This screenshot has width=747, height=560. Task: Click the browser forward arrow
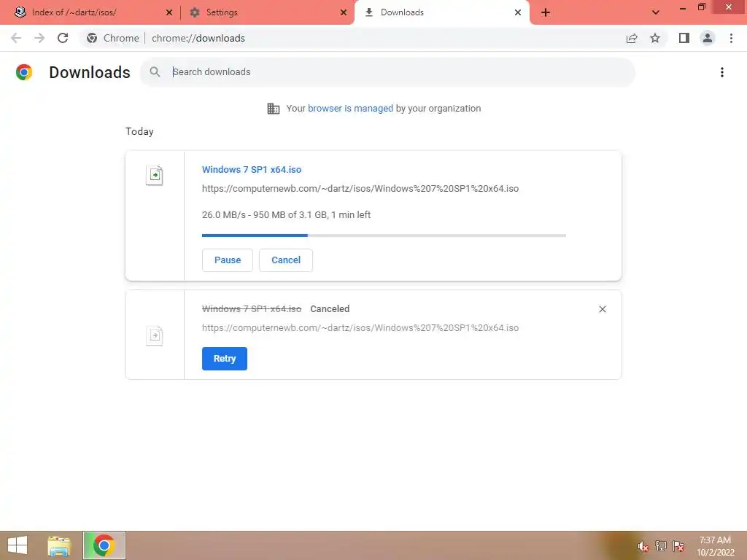click(39, 38)
